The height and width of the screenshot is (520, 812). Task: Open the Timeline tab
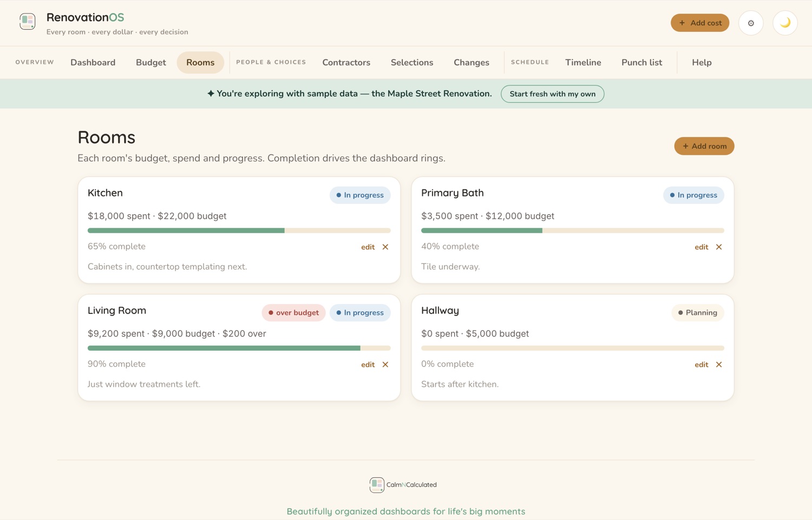[583, 62]
